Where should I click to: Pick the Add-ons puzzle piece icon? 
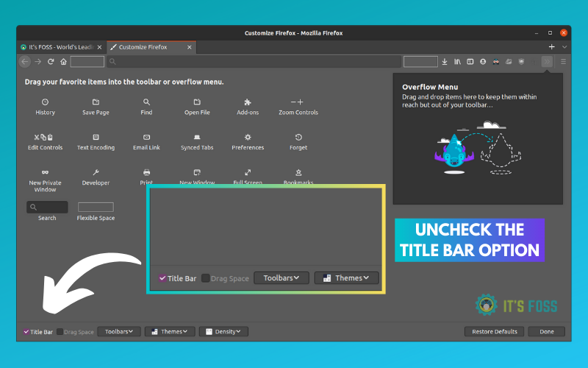pos(248,102)
